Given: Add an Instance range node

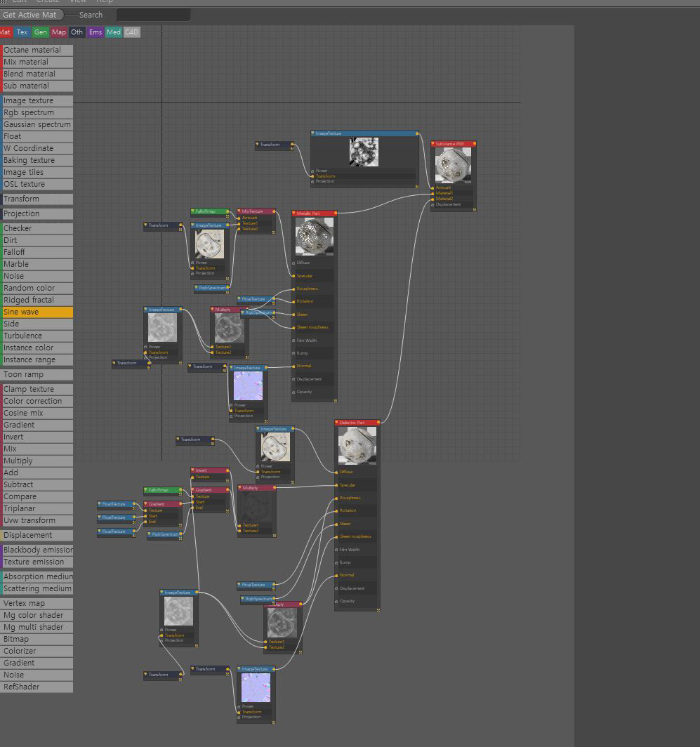Looking at the screenshot, I should coord(37,359).
